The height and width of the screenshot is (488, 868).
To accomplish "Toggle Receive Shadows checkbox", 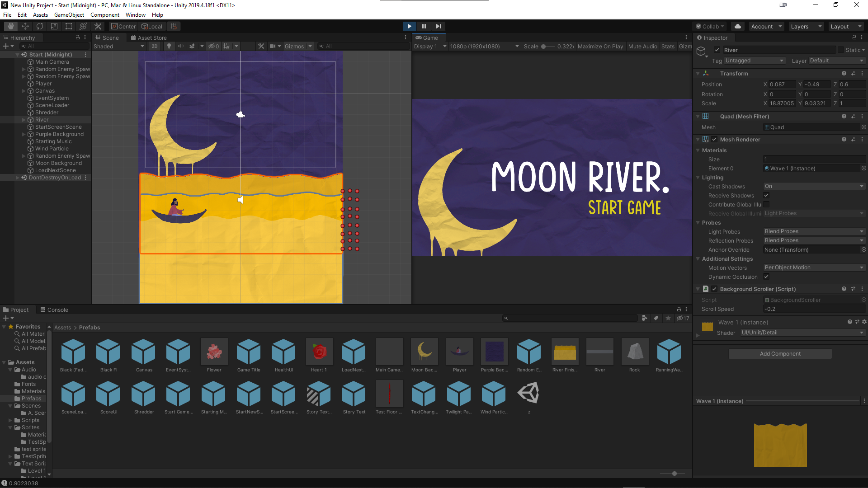I will click(766, 195).
